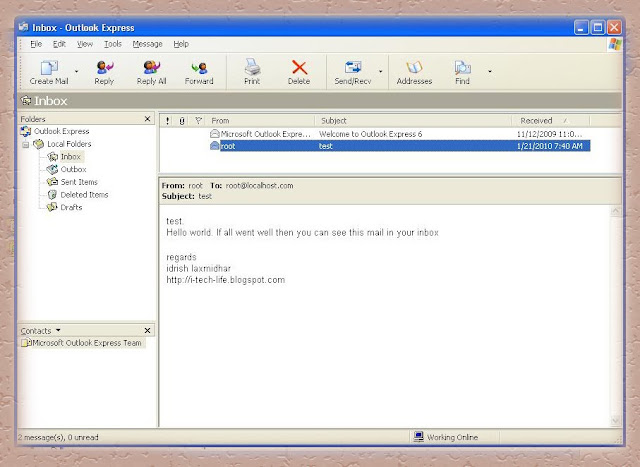Click the Forward toolbar icon
The width and height of the screenshot is (640, 467).
(199, 68)
